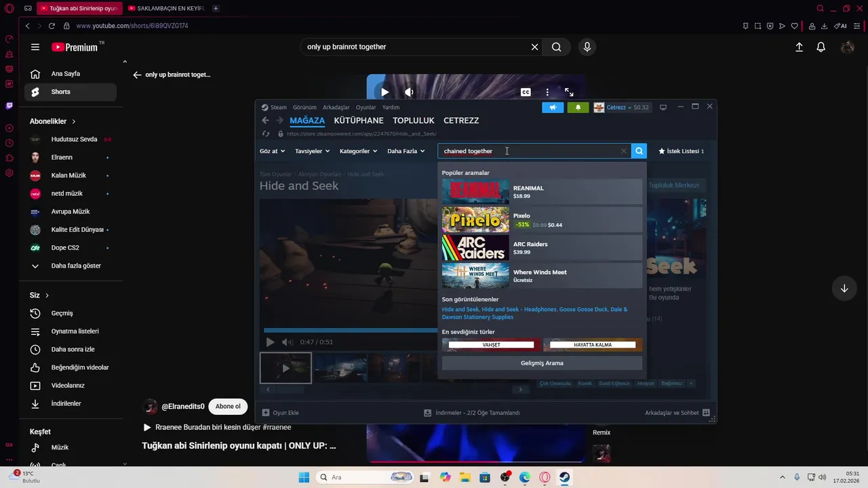Expand the Tavsiyeler dropdown

[x=312, y=151]
